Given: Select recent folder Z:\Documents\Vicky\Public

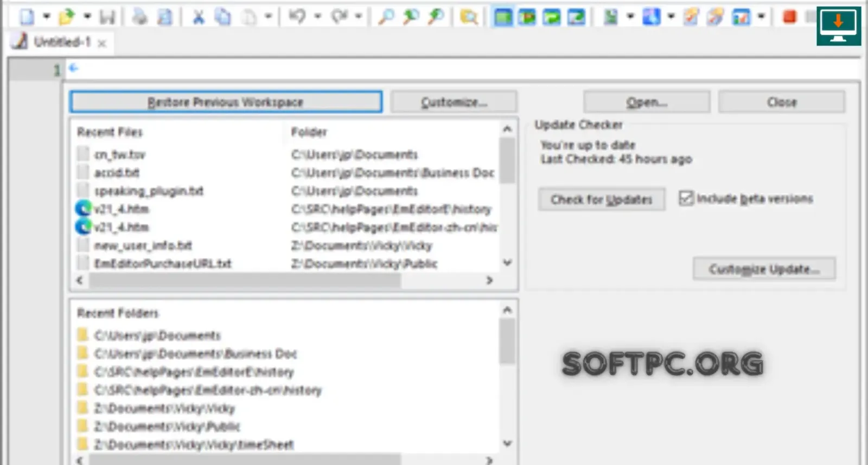Looking at the screenshot, I should click(x=167, y=427).
